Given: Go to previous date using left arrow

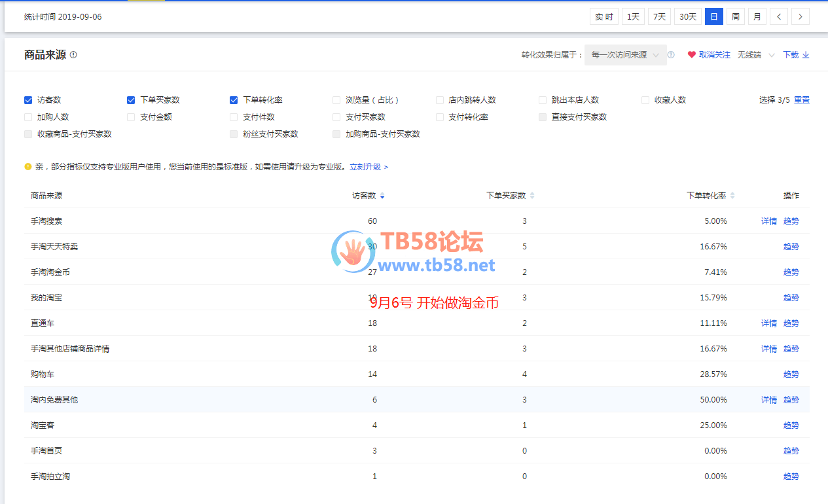Looking at the screenshot, I should 778,17.
